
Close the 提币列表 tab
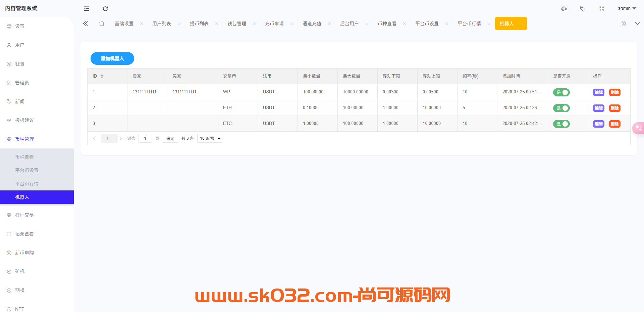(217, 24)
